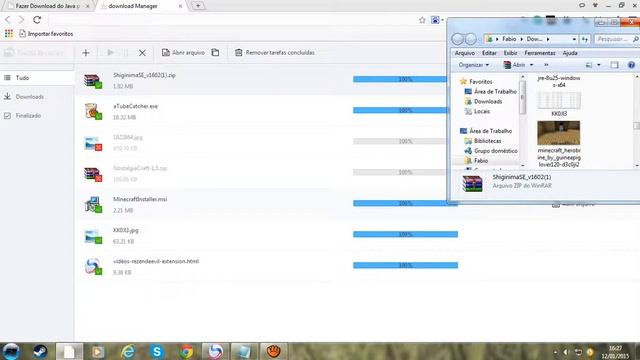The width and height of the screenshot is (640, 360).
Task: Open the view options dropdown arrow in Explorer
Action: (599, 65)
